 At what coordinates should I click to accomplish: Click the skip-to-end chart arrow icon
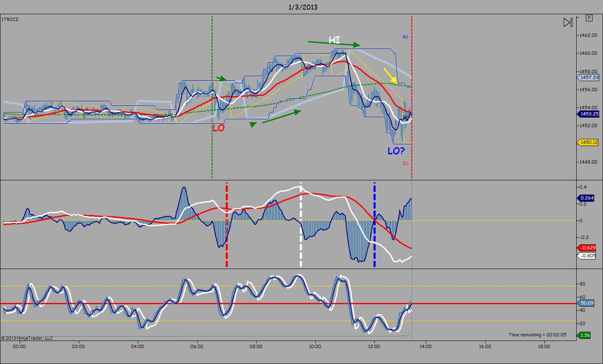pyautogui.click(x=567, y=23)
